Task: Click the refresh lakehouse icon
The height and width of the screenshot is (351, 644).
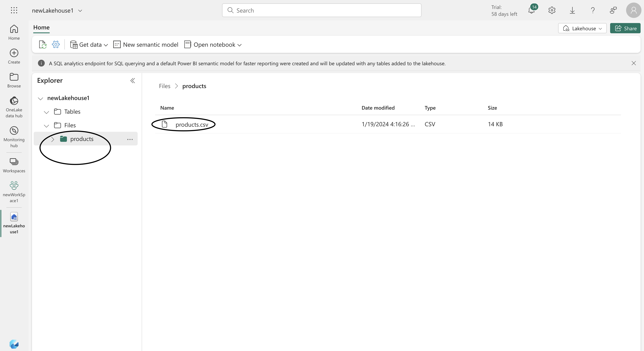Action: point(43,45)
